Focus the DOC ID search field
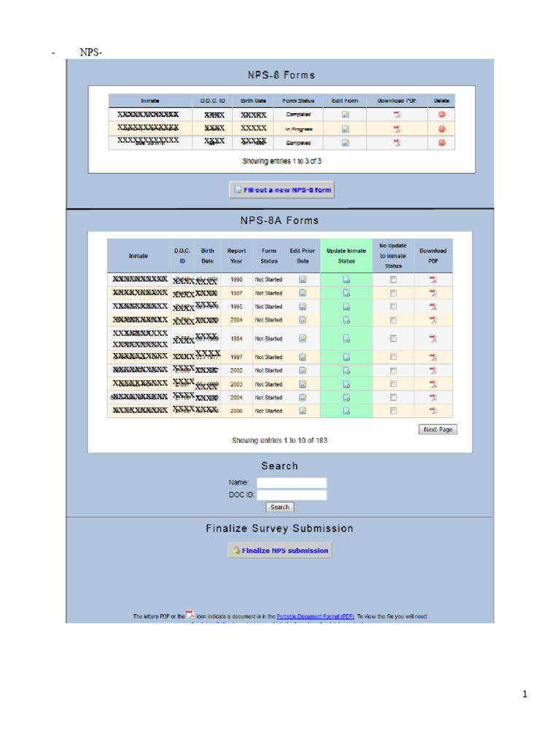Image resolution: width=560 pixels, height=747 pixels. 292,495
